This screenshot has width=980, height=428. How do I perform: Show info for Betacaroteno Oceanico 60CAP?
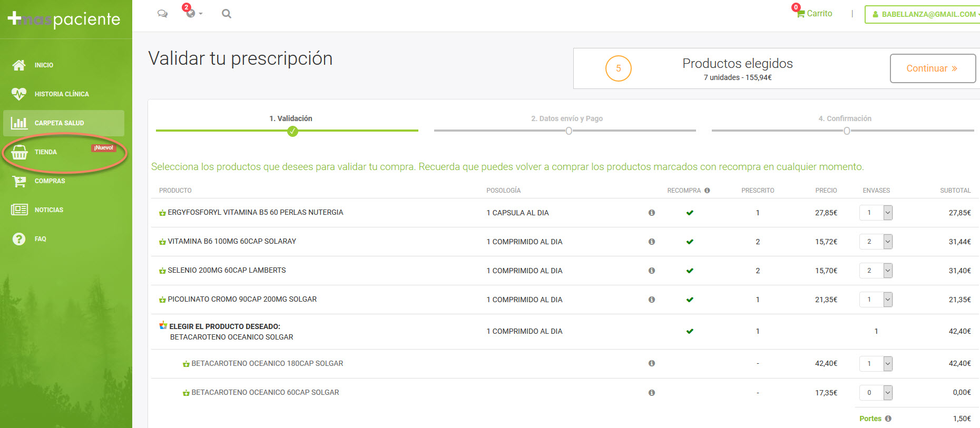[652, 393]
